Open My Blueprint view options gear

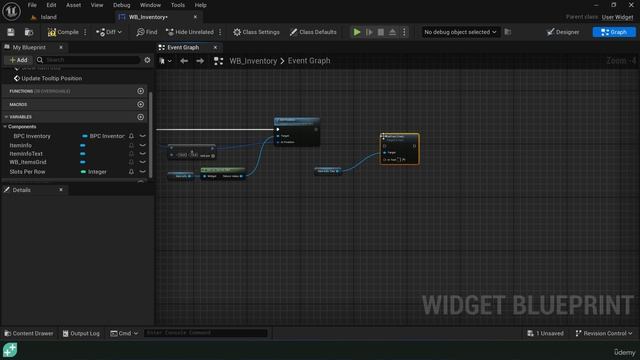point(147,60)
